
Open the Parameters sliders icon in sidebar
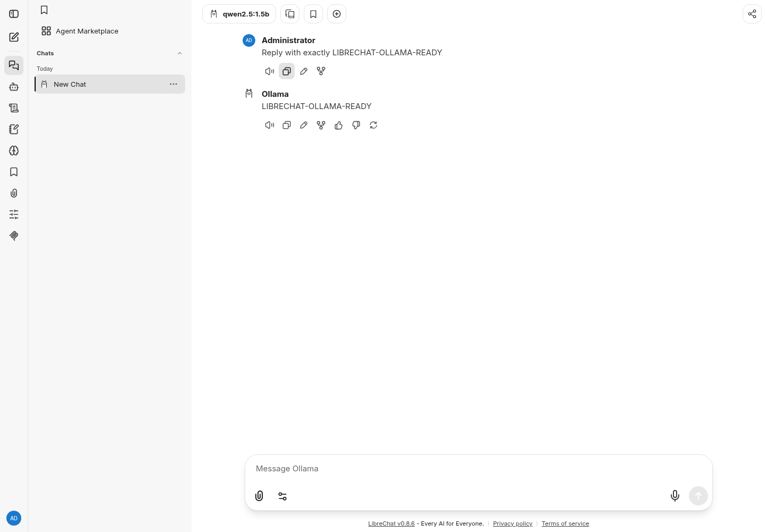[14, 214]
